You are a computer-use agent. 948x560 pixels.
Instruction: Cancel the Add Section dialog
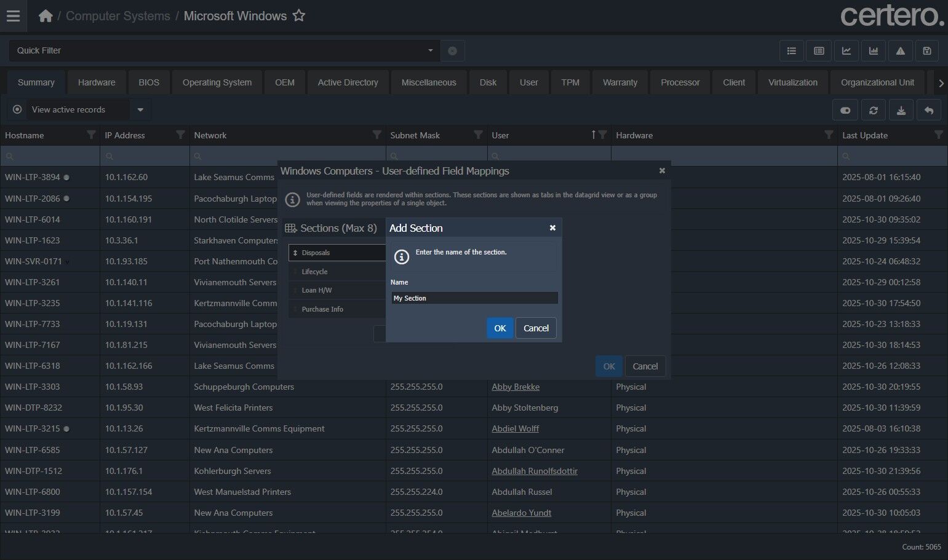(x=536, y=328)
